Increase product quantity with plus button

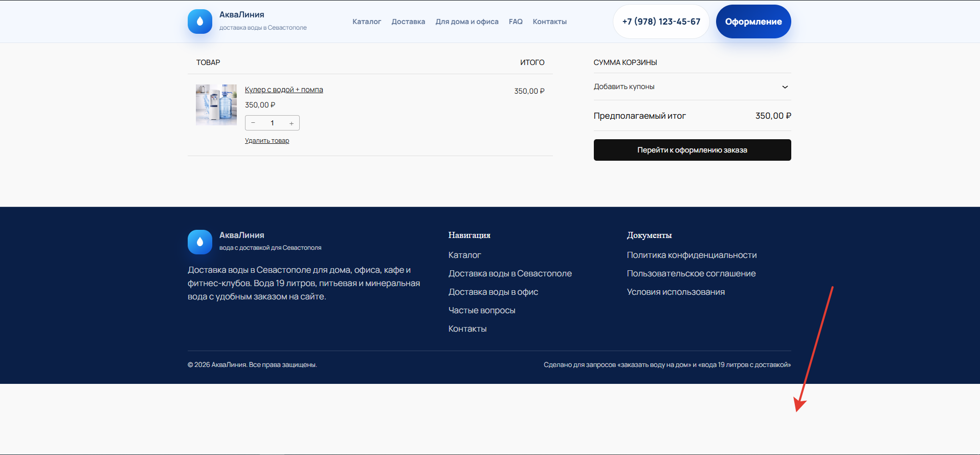292,123
